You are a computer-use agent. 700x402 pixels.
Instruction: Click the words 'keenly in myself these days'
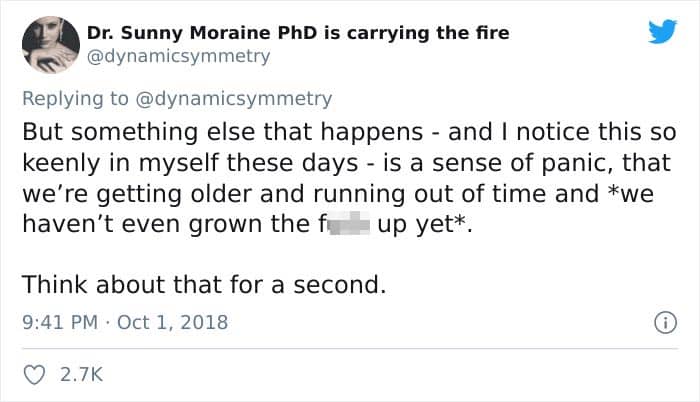[190, 163]
